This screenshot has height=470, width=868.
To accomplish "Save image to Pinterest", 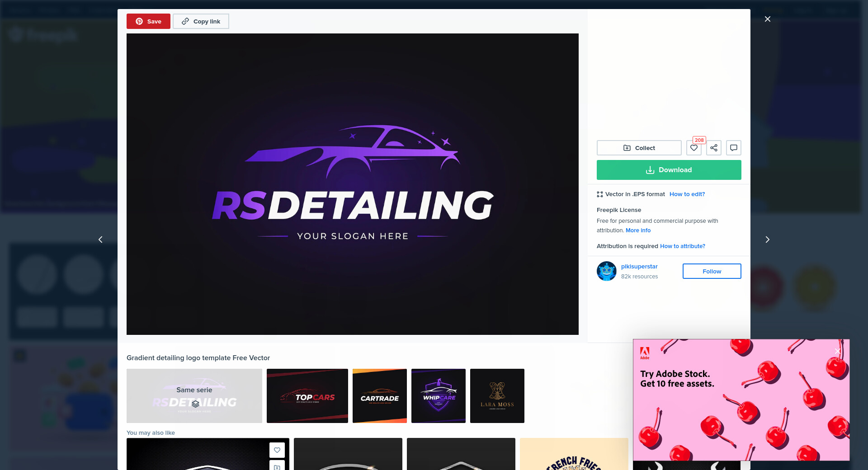I will (148, 21).
